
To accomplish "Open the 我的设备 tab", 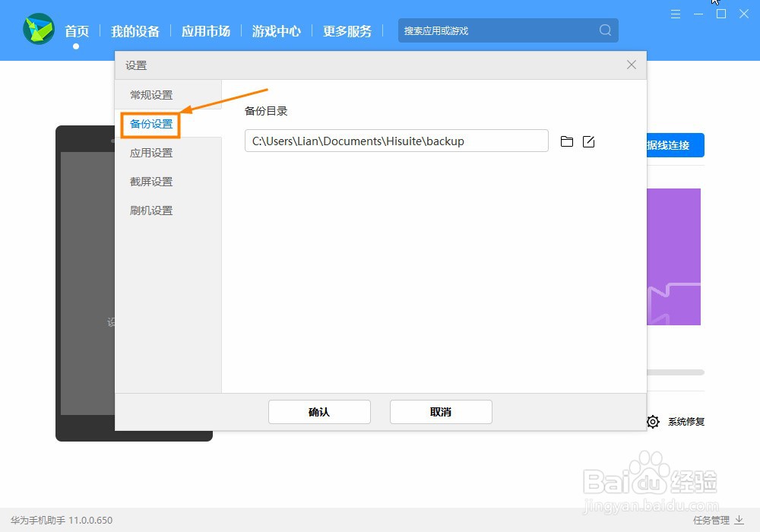I will pyautogui.click(x=135, y=31).
